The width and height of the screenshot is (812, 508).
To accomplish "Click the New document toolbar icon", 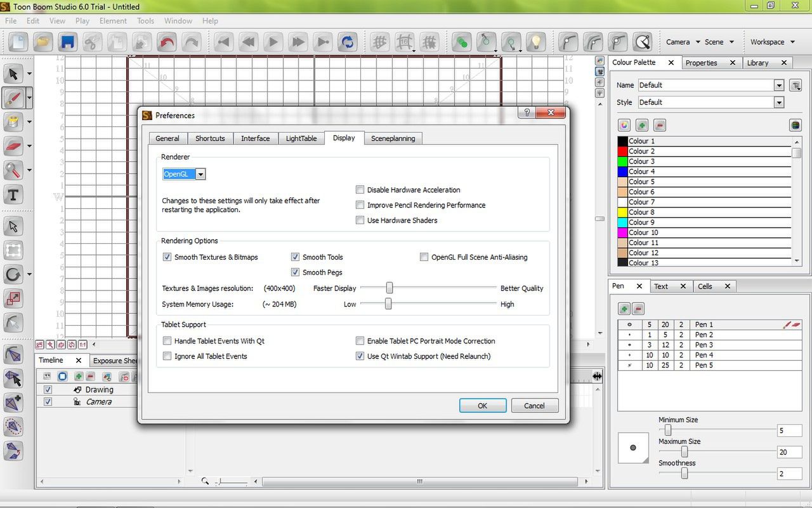I will [x=18, y=43].
